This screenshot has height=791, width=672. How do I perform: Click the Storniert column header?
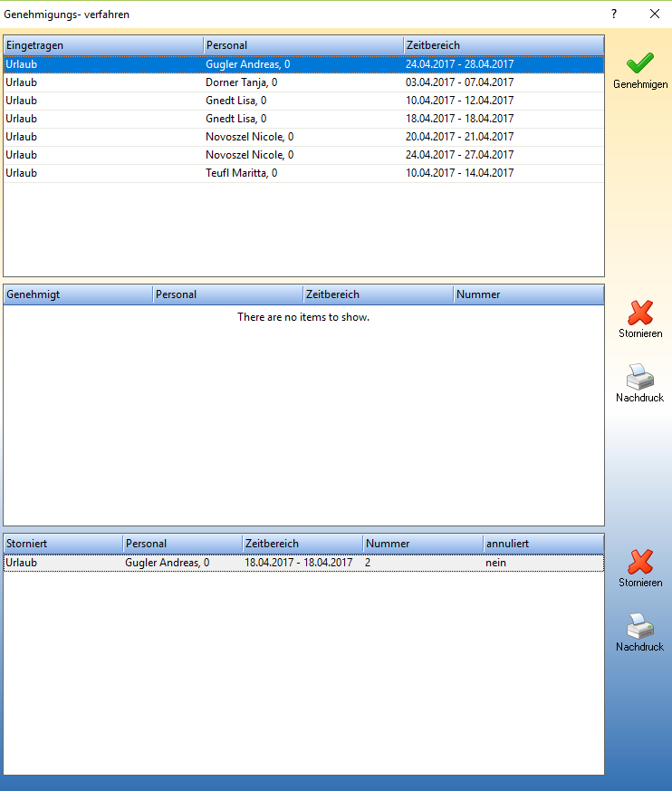tap(63, 544)
